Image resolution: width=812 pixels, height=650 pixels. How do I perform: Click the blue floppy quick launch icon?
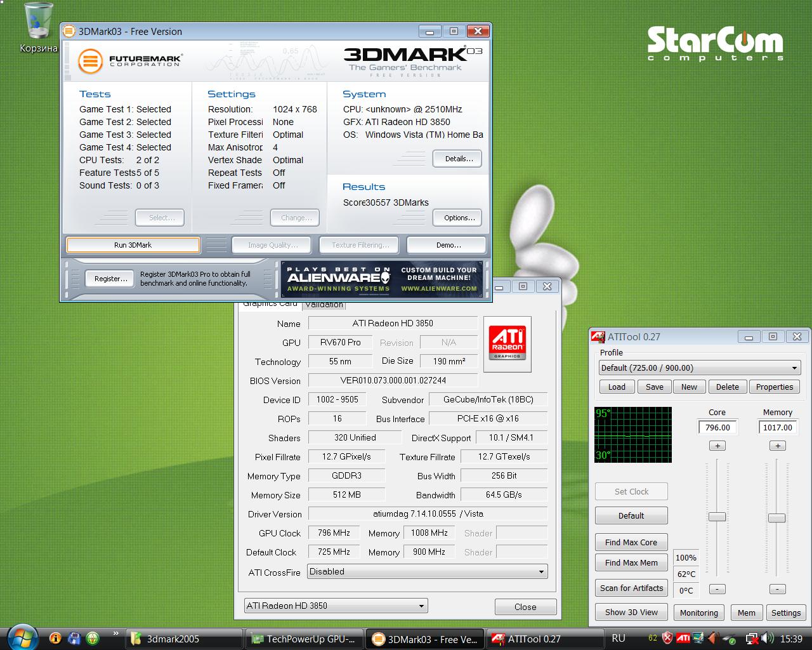[x=74, y=639]
